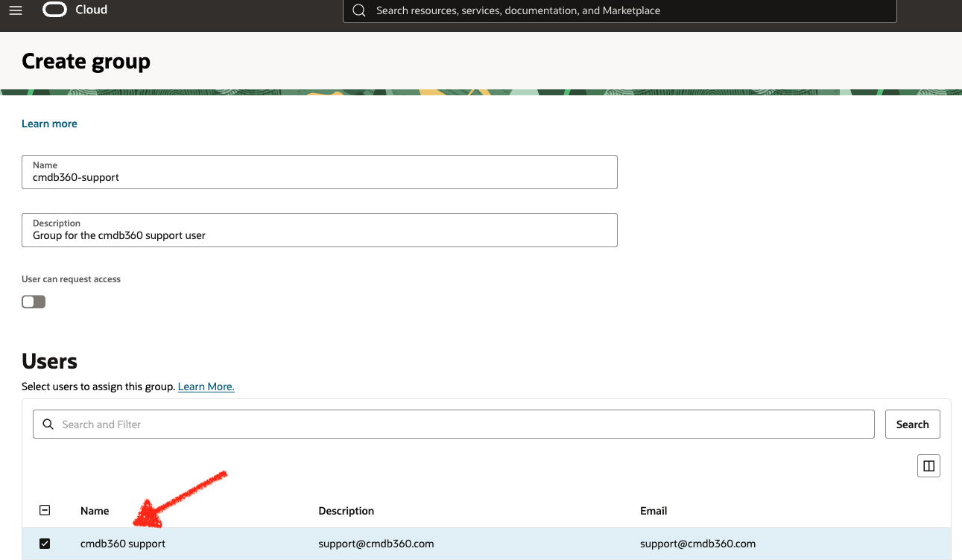The height and width of the screenshot is (560, 962).
Task: Open the hamburger navigation menu
Action: pos(16,10)
